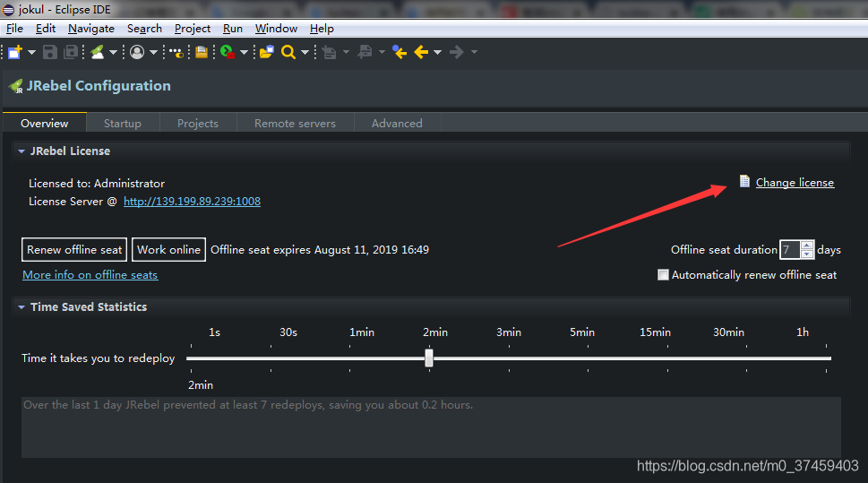Click the Previous Annotation toolbar icon
The image size is (868, 483).
[x=365, y=52]
